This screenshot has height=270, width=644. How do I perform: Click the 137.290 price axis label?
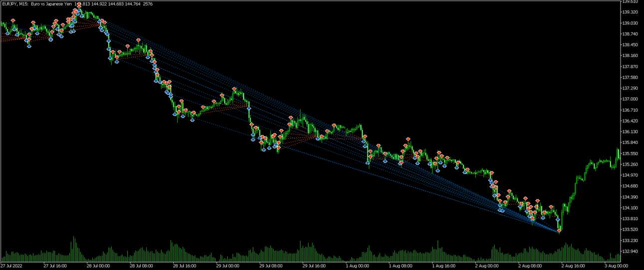click(630, 88)
